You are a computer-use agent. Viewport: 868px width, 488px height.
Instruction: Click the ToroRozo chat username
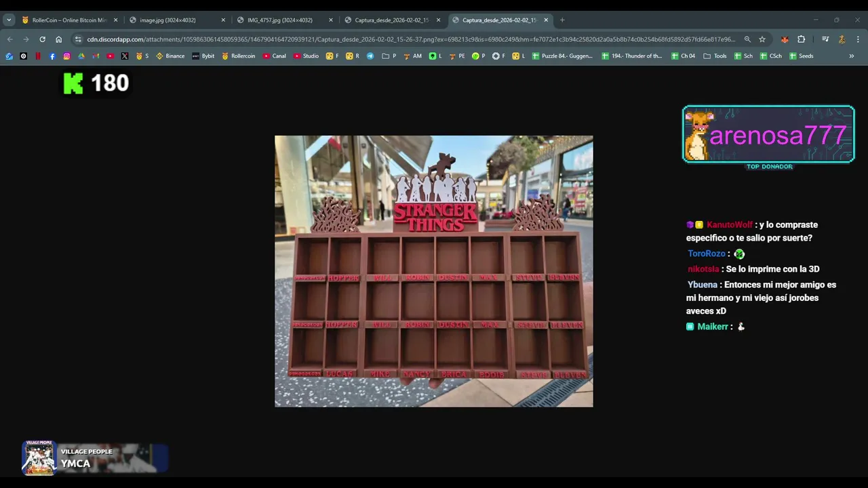click(x=707, y=253)
